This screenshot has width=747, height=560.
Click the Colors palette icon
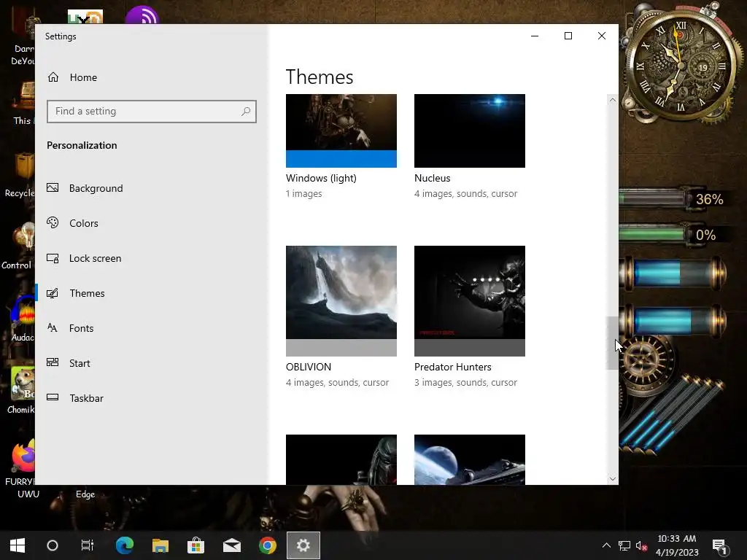pyautogui.click(x=53, y=222)
